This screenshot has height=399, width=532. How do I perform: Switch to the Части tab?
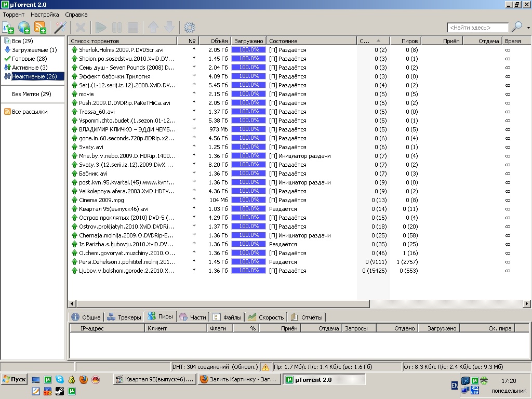[193, 317]
